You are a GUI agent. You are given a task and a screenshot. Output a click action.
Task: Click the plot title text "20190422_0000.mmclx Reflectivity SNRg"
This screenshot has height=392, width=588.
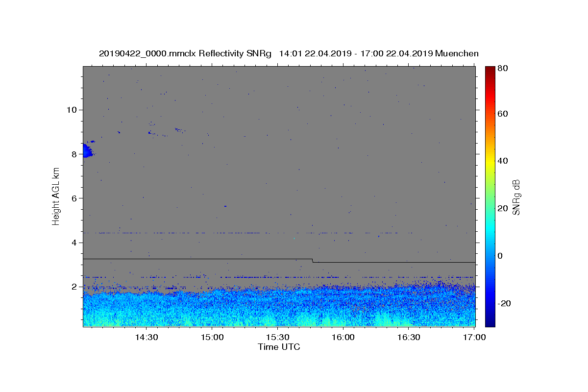point(185,53)
